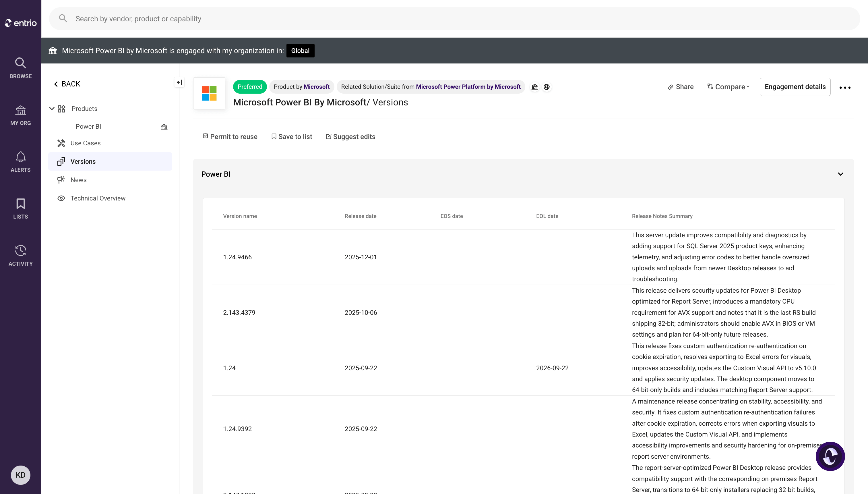
Task: Click the Products grid icon
Action: click(61, 109)
